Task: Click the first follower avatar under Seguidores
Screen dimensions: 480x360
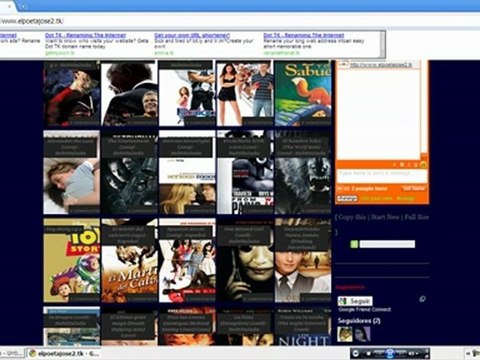Action: [x=345, y=334]
